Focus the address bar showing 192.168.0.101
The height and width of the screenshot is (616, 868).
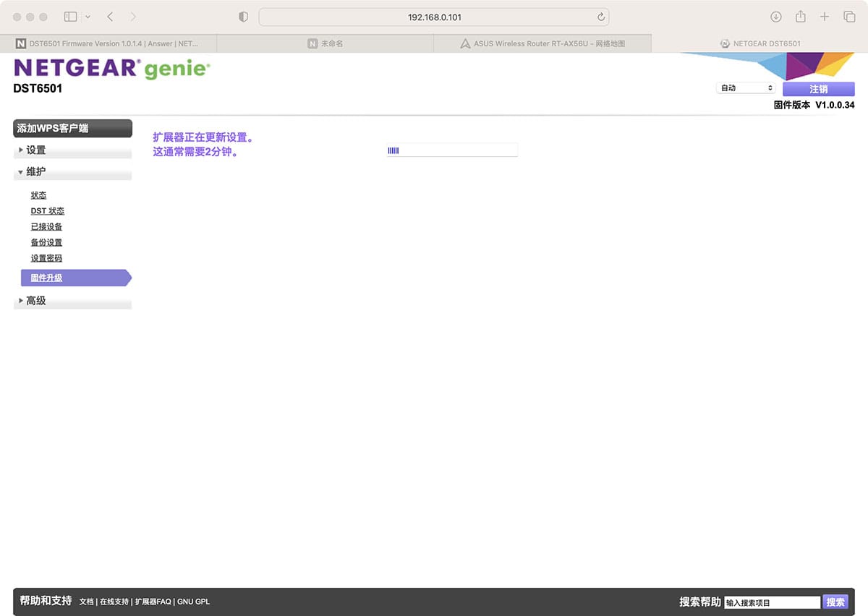[434, 17]
